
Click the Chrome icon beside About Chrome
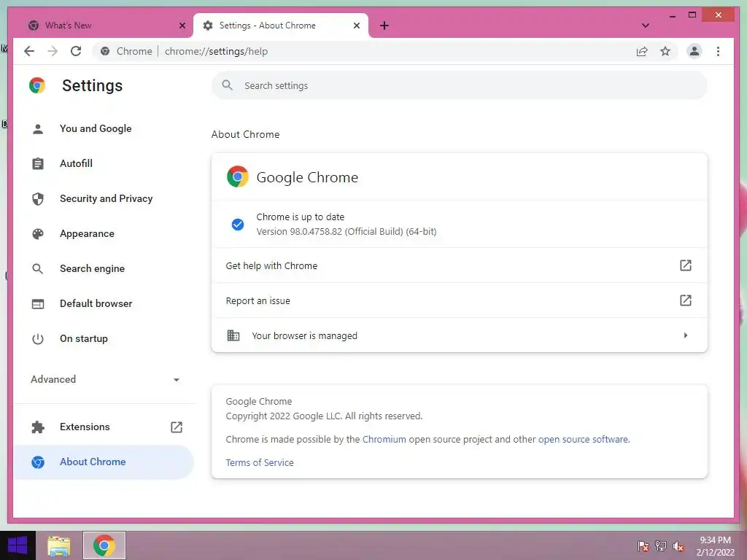[38, 462]
